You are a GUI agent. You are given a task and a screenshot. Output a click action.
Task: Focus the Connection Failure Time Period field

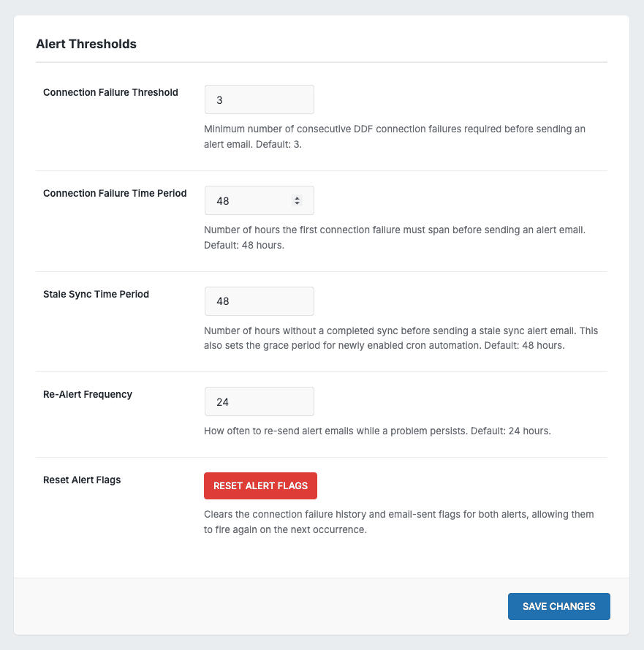click(x=249, y=200)
